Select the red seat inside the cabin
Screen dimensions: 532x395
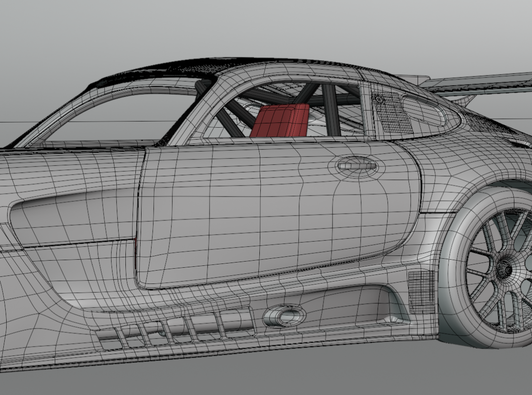click(280, 122)
